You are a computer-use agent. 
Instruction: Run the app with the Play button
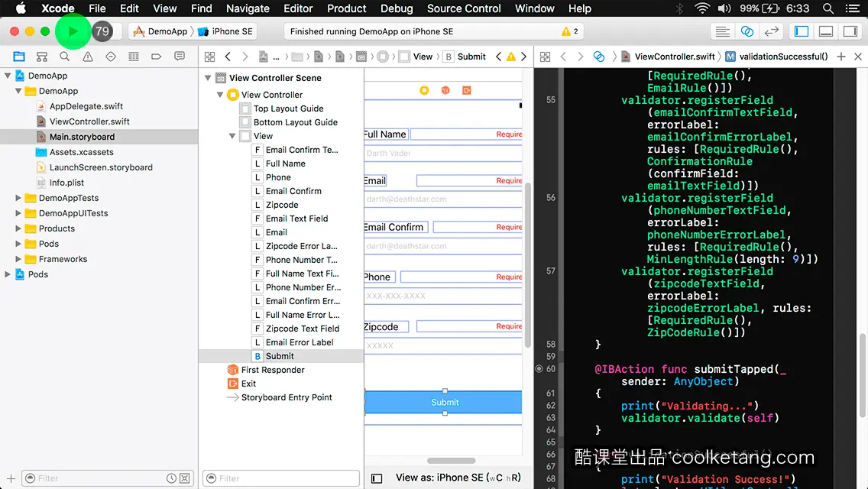pyautogui.click(x=73, y=31)
